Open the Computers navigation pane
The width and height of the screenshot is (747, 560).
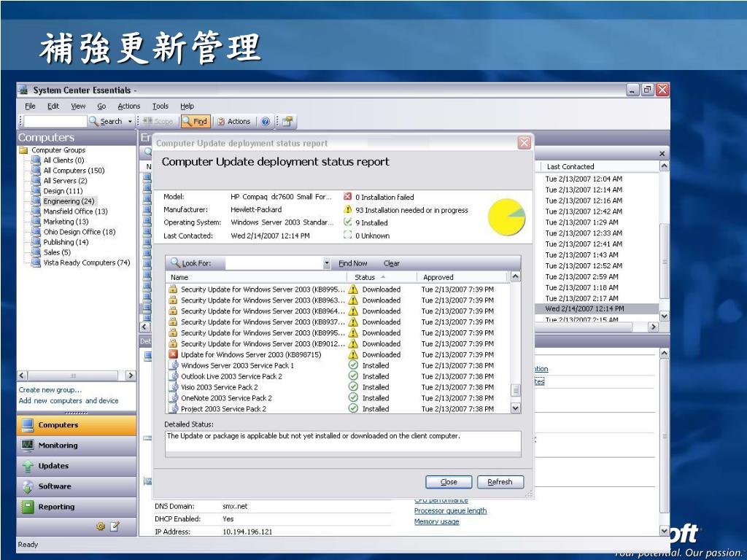pos(77,425)
